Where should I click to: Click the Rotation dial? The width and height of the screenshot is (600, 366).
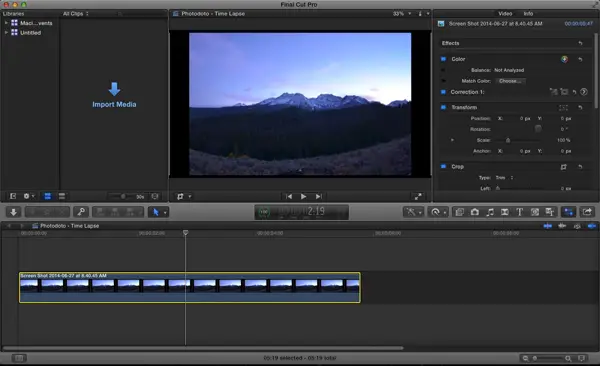pyautogui.click(x=538, y=129)
